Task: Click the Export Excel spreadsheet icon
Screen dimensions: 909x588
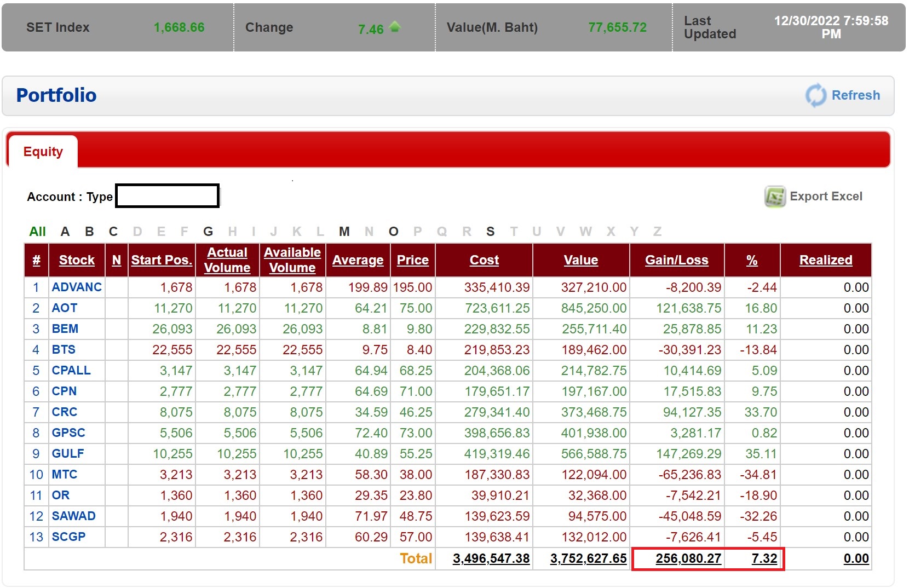Action: pyautogui.click(x=775, y=197)
